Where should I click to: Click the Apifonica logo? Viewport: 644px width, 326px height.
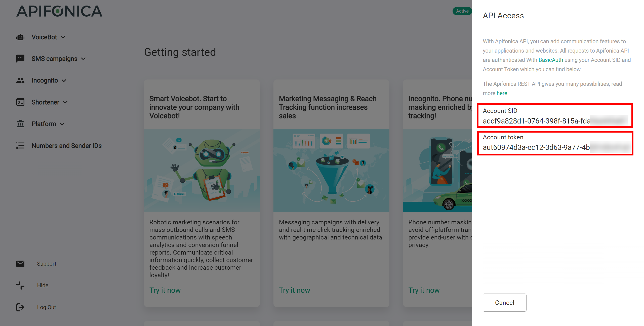tap(59, 11)
